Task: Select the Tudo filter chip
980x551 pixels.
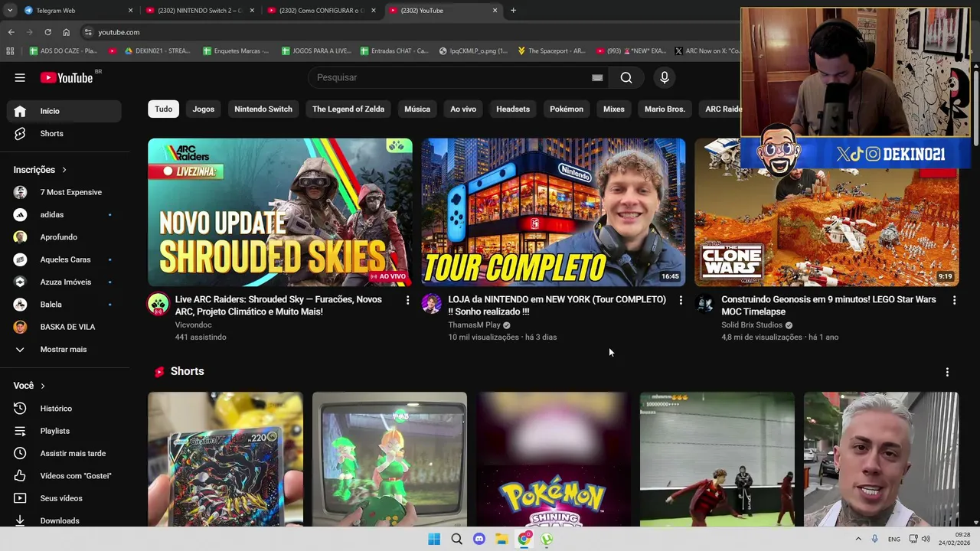Action: (x=164, y=109)
